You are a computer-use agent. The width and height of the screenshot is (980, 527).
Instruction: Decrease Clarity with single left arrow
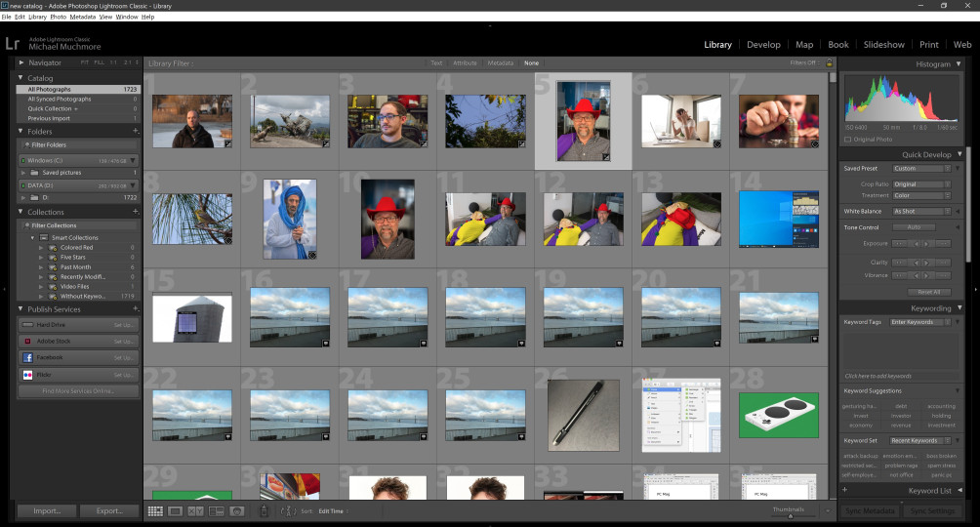[917, 263]
